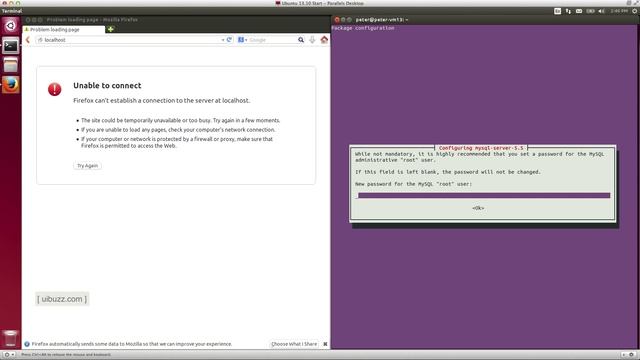Image resolution: width=640 pixels, height=360 pixels.
Task: Open the Firefox downloads arrow
Action: 312,40
